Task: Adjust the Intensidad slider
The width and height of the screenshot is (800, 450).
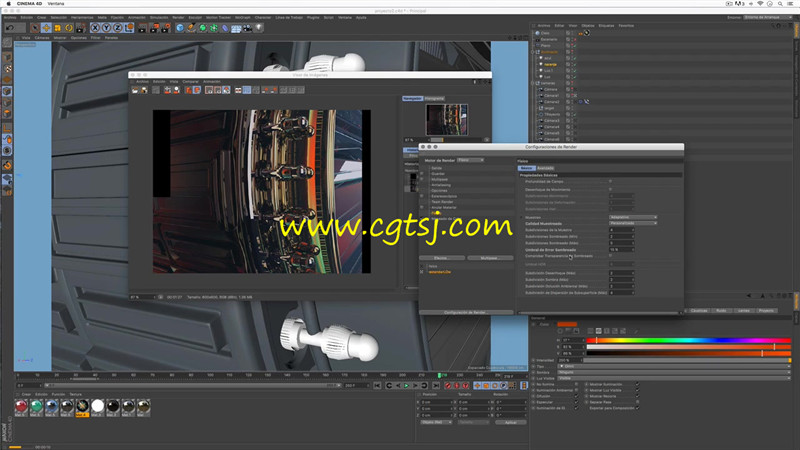Action: (x=687, y=360)
